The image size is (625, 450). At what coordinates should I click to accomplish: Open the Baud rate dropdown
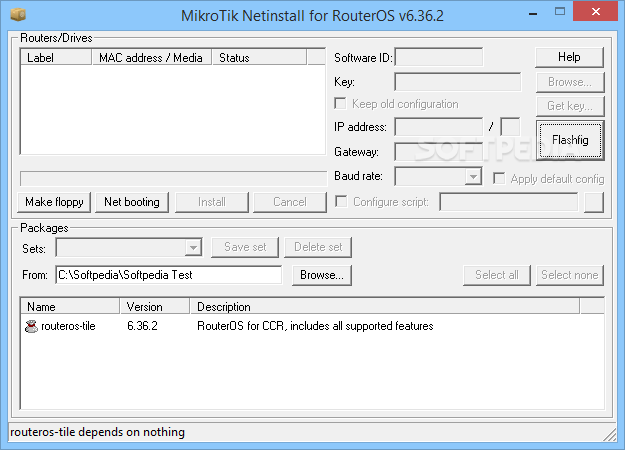[x=473, y=176]
